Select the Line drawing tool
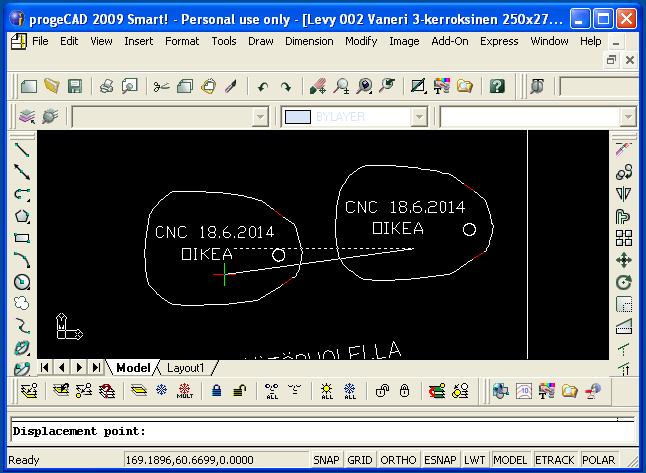 pos(22,150)
